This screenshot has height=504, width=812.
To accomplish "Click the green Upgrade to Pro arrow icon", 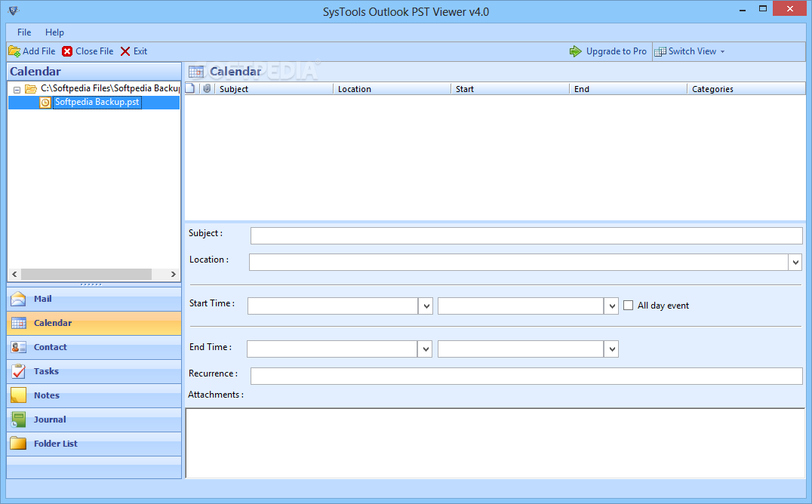I will pyautogui.click(x=575, y=51).
